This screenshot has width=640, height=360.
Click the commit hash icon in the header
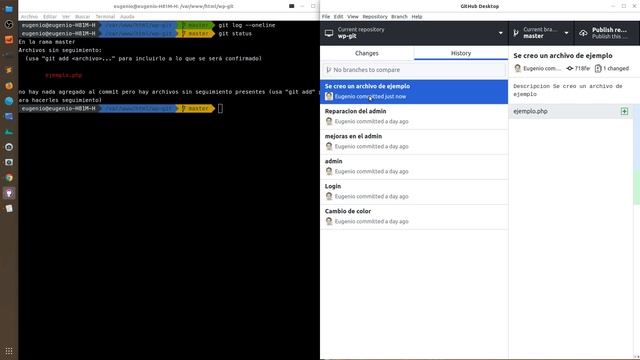[x=570, y=69]
